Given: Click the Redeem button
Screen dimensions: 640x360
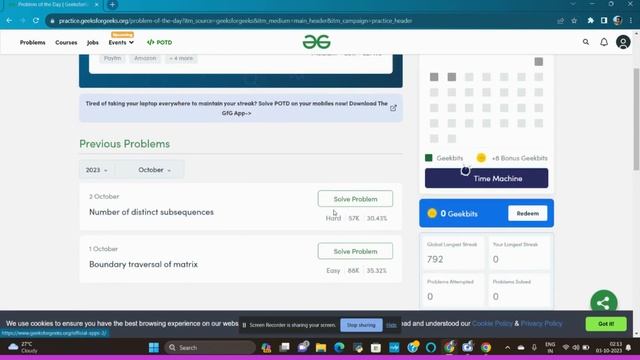Looking at the screenshot, I should coord(527,213).
